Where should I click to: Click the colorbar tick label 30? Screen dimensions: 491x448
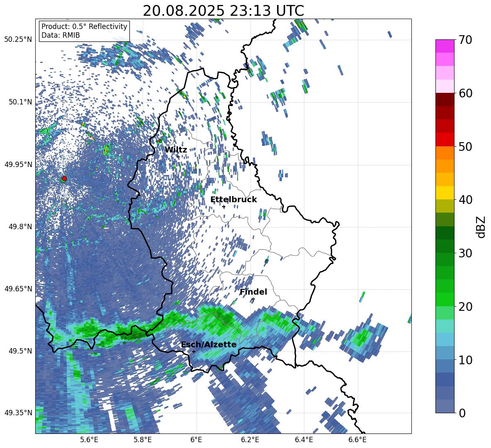pyautogui.click(x=466, y=253)
